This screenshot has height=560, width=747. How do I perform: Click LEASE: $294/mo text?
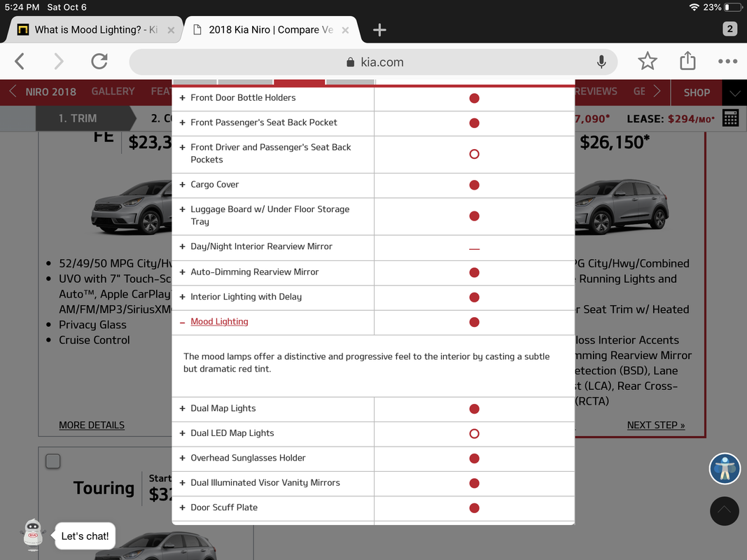[670, 118]
